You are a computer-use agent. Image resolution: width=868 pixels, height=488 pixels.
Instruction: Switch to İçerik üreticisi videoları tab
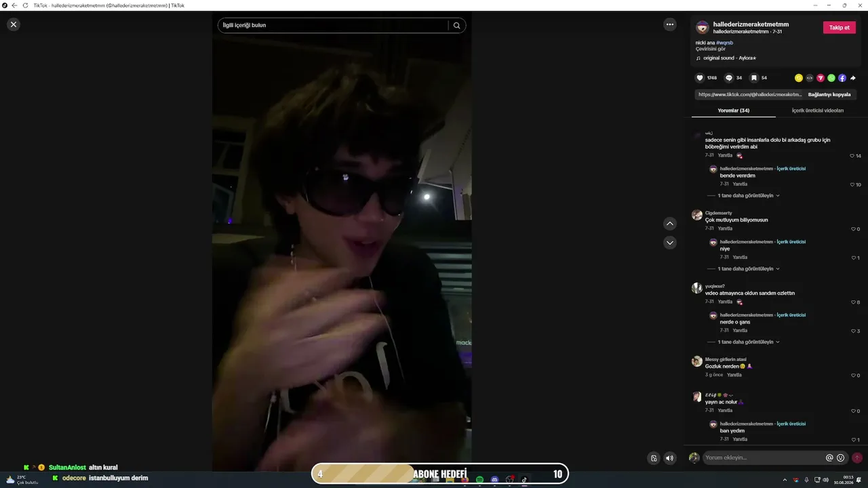(x=818, y=110)
